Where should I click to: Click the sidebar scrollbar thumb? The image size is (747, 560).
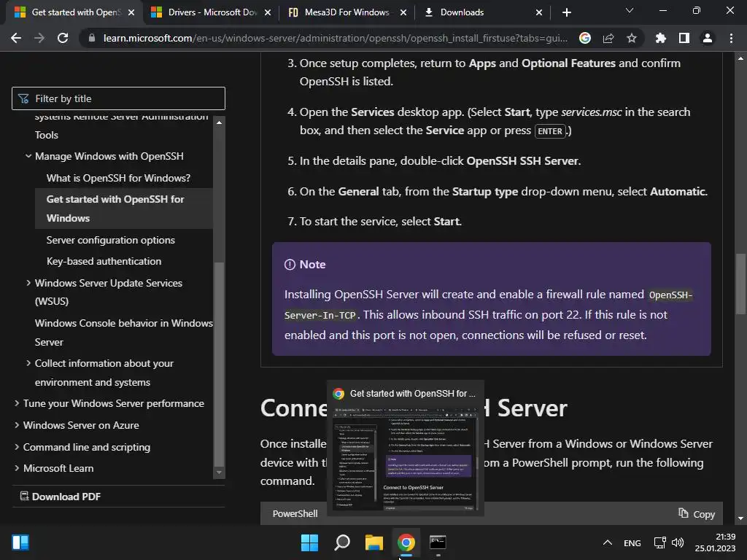(219, 364)
